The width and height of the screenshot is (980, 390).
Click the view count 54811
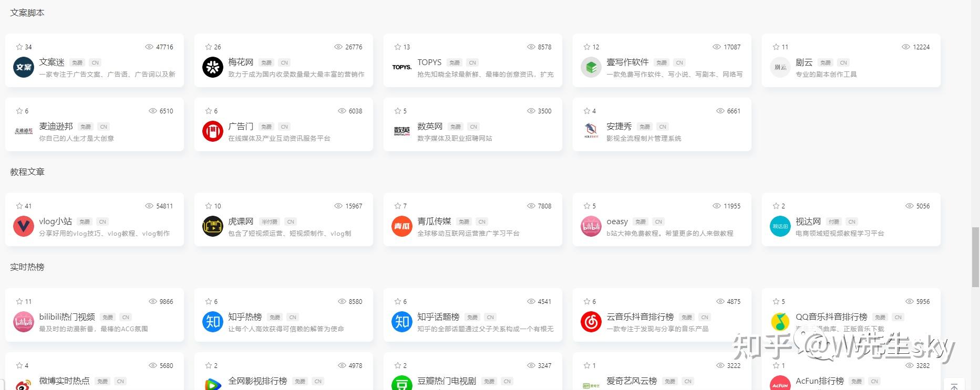[164, 206]
